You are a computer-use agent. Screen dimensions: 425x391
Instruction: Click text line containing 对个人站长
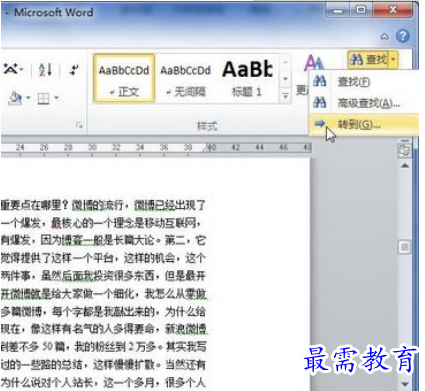click(x=103, y=382)
